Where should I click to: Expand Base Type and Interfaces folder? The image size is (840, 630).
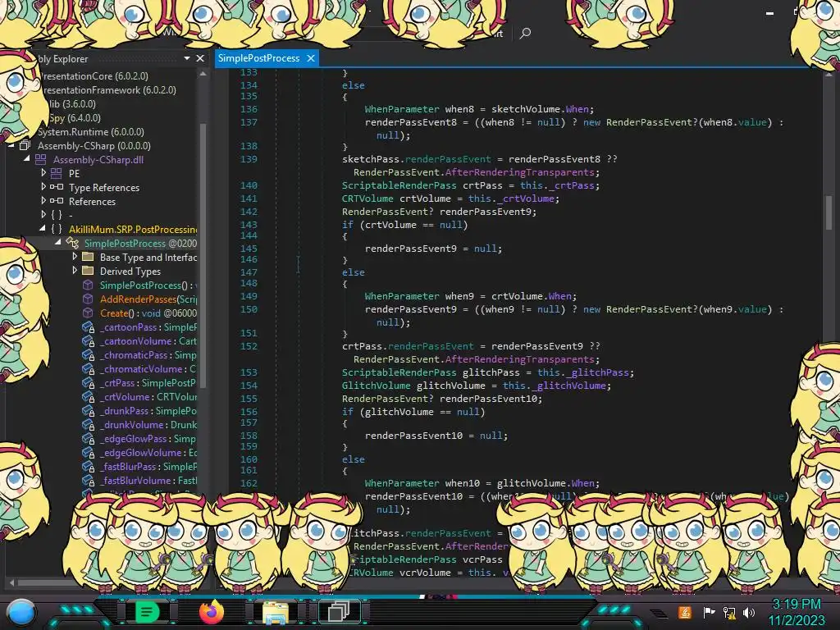[75, 257]
